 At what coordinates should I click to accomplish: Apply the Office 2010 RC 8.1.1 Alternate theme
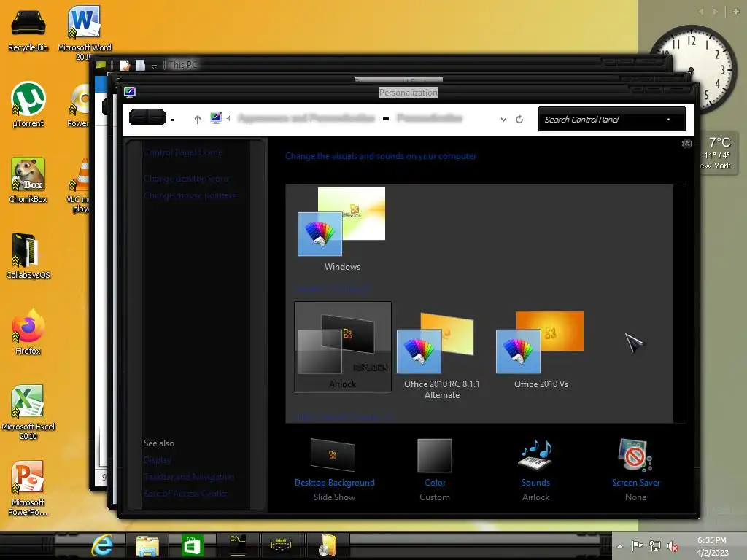coord(441,356)
